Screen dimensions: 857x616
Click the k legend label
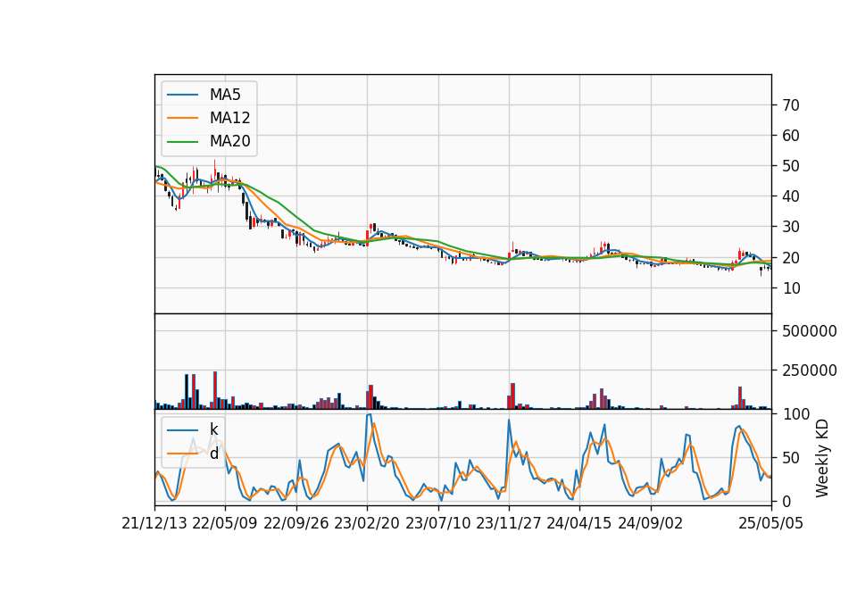pos(213,429)
